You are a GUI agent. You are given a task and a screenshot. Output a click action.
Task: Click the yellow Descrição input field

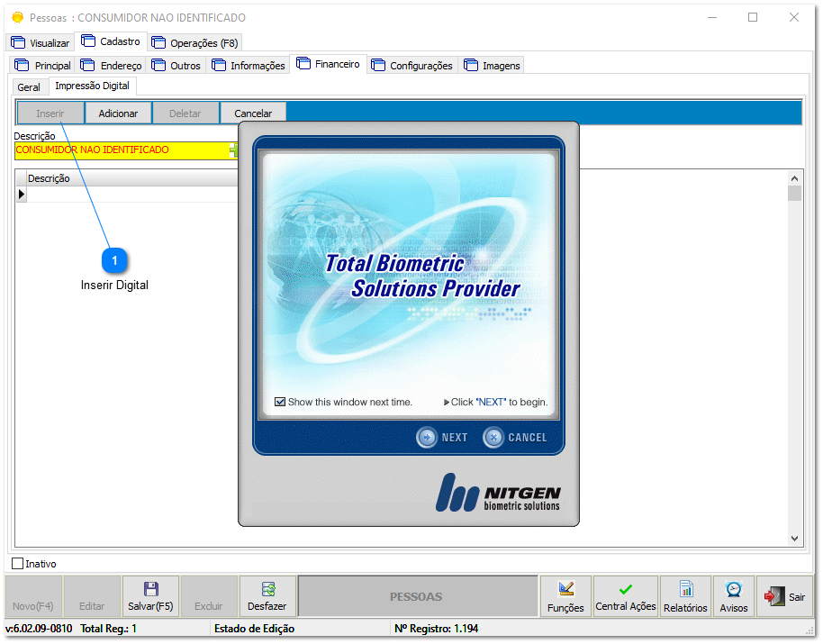(122, 150)
